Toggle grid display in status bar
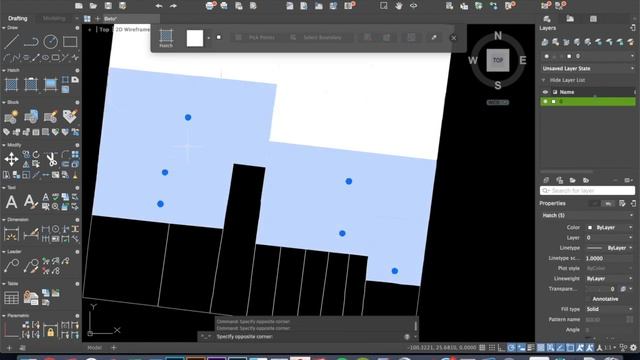 pyautogui.click(x=482, y=348)
